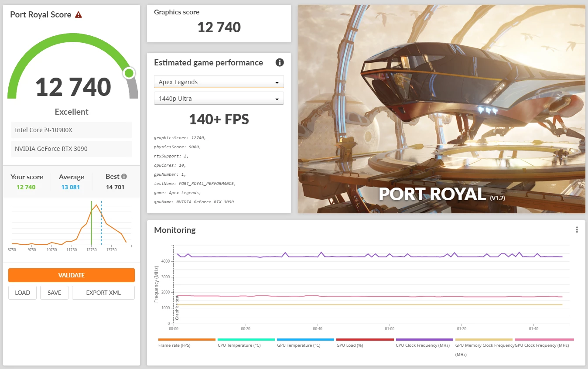The width and height of the screenshot is (588, 369).
Task: Click the Estimated game performance heading
Action: pyautogui.click(x=209, y=62)
